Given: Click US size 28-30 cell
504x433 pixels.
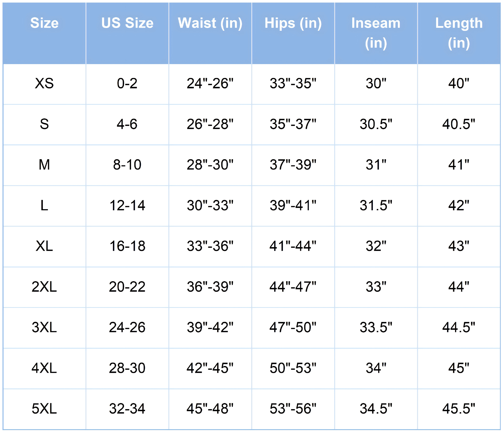Looking at the screenshot, I should [127, 368].
